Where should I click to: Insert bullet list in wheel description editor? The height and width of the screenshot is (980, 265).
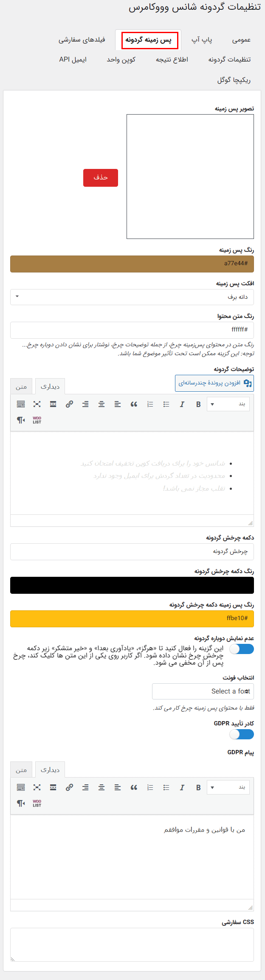pos(166,404)
